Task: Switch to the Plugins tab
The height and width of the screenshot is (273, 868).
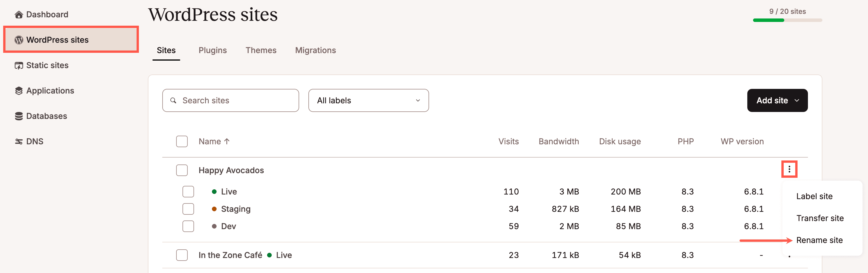Action: click(x=212, y=51)
